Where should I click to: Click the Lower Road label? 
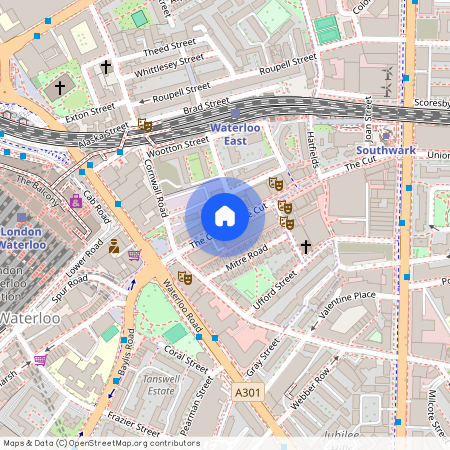click(x=85, y=258)
